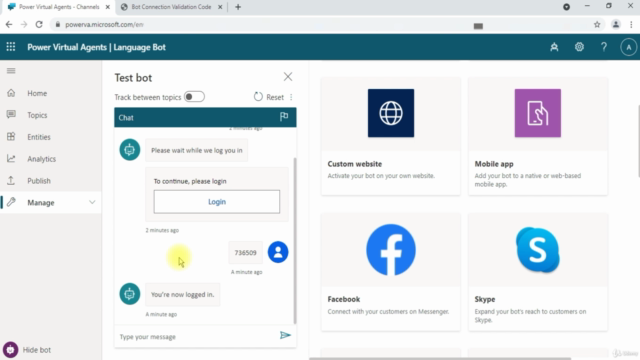Collapse the sidebar with hamburger icon
The image size is (640, 360).
coord(11,71)
